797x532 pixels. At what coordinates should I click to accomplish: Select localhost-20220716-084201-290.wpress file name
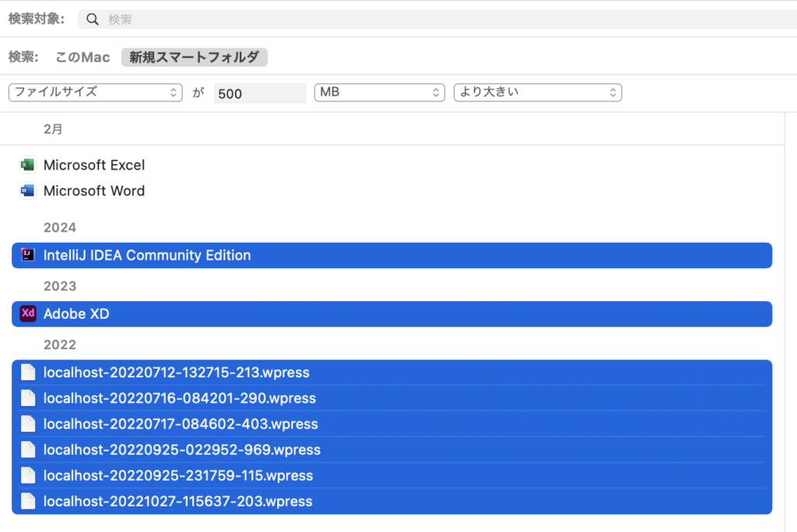(x=180, y=398)
